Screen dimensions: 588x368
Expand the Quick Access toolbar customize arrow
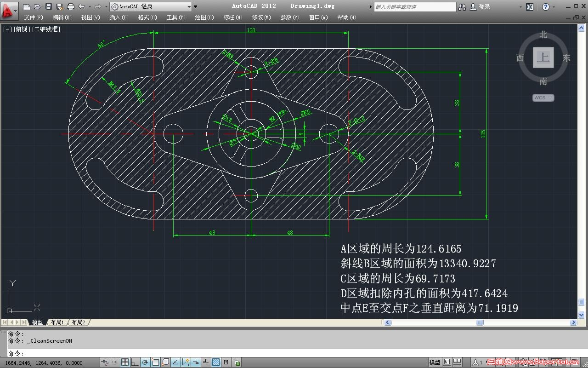[x=196, y=6]
